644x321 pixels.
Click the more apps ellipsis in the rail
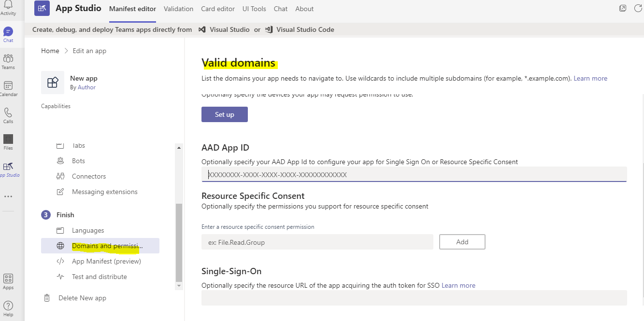point(8,196)
